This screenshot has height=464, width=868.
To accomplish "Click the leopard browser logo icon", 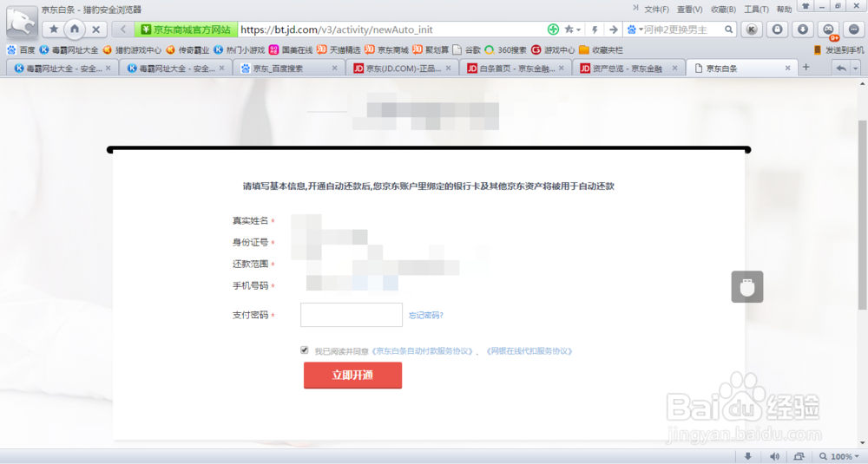I will [x=22, y=23].
